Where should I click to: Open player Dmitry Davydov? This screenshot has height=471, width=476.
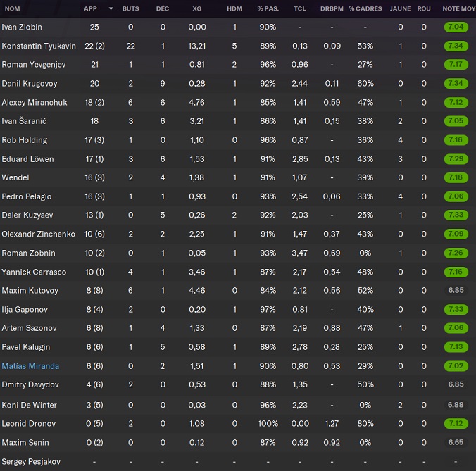[x=30, y=384]
